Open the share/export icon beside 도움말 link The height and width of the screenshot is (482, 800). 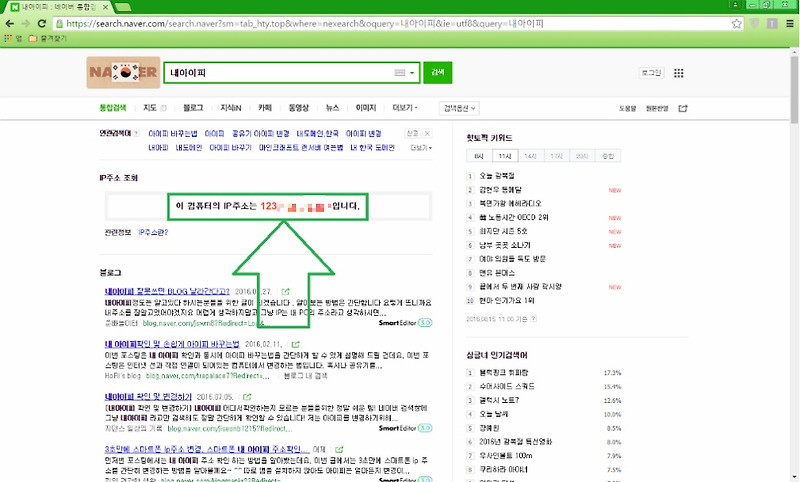(683, 108)
